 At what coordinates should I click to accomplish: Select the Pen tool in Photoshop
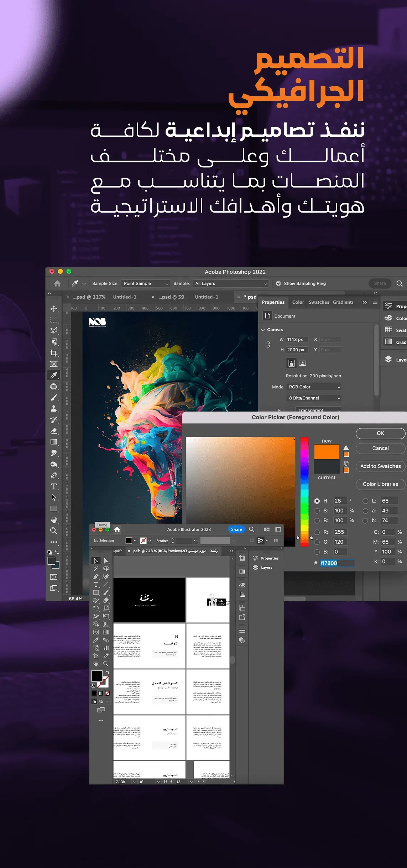coord(54,475)
